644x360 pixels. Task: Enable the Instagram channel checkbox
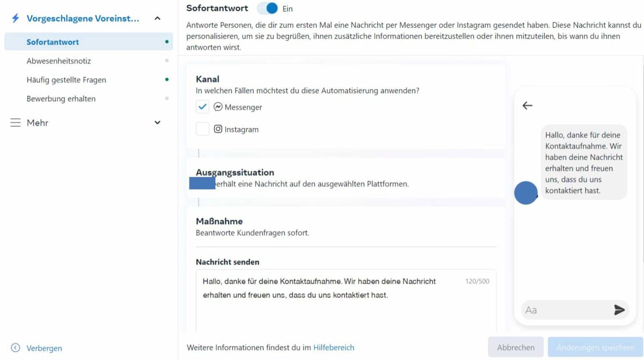coord(203,129)
